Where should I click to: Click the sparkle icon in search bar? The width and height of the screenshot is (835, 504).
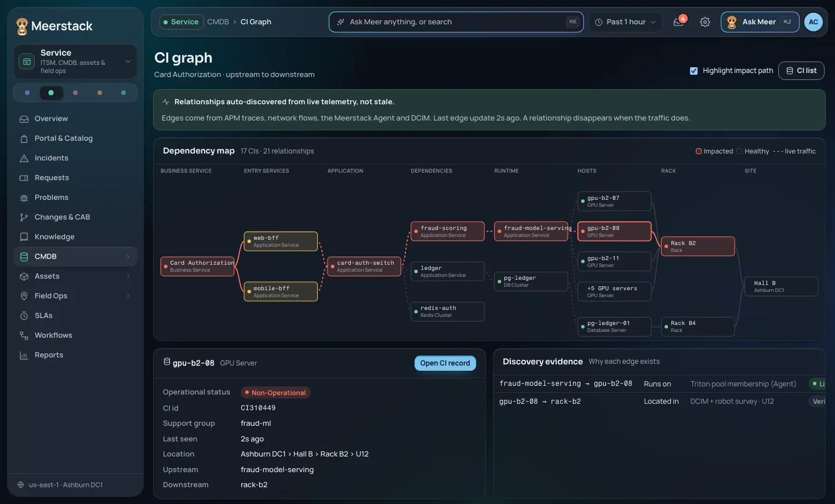pos(341,22)
